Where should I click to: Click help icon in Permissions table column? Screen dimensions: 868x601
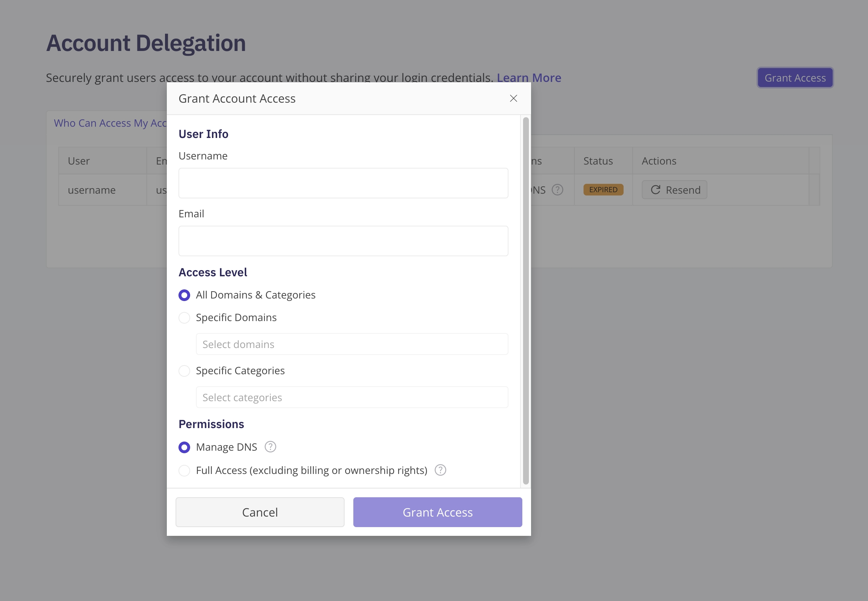point(557,190)
